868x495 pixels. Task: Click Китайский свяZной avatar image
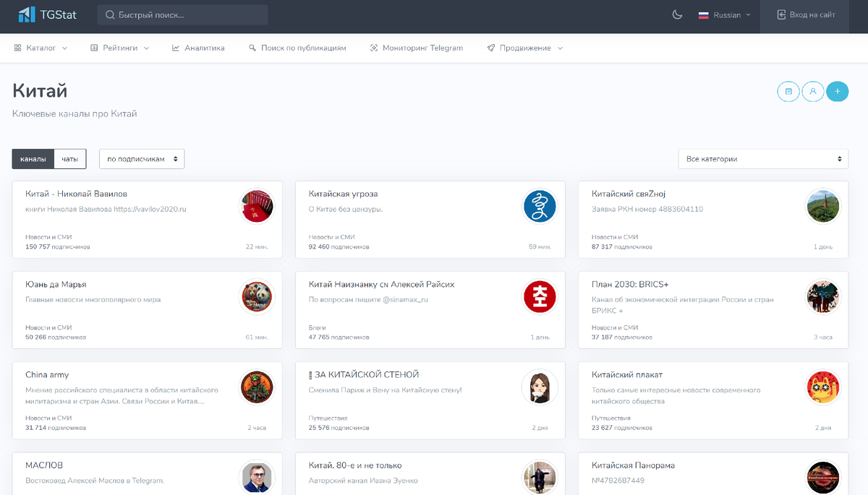coord(823,207)
